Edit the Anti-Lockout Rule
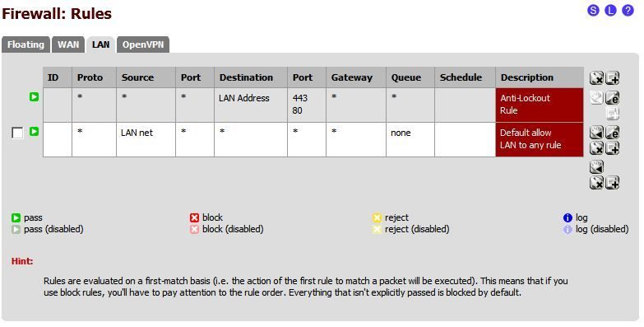The image size is (644, 327). coord(613,97)
